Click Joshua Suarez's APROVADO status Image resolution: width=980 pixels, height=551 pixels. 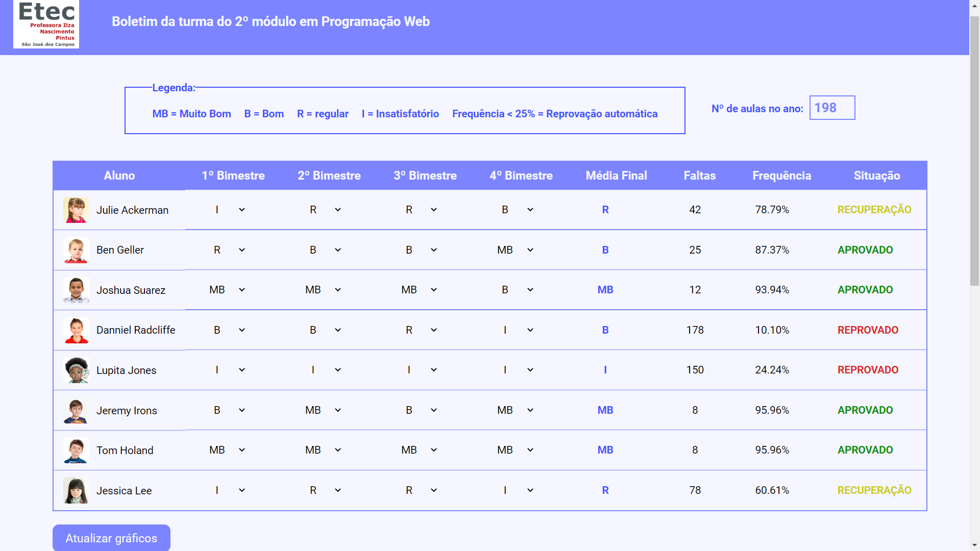click(865, 290)
